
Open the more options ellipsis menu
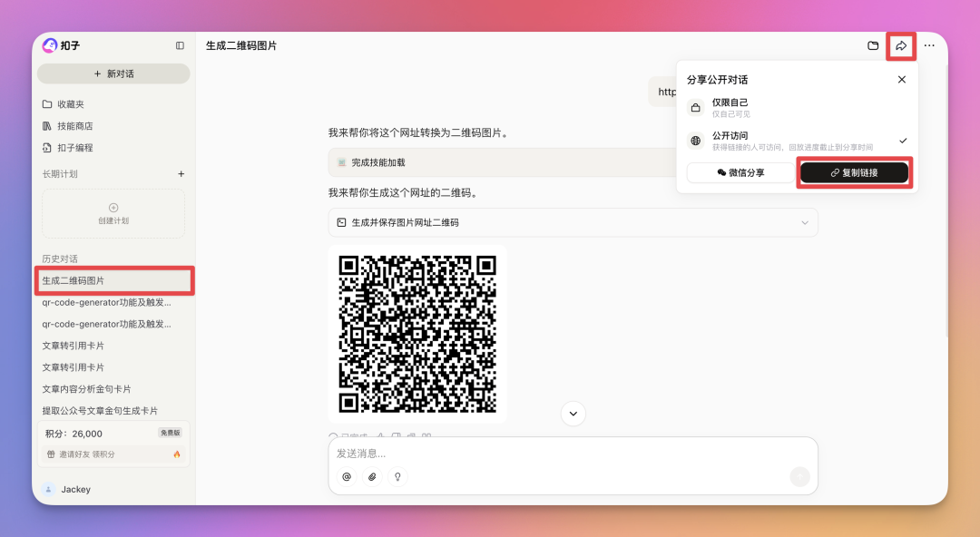click(x=929, y=45)
